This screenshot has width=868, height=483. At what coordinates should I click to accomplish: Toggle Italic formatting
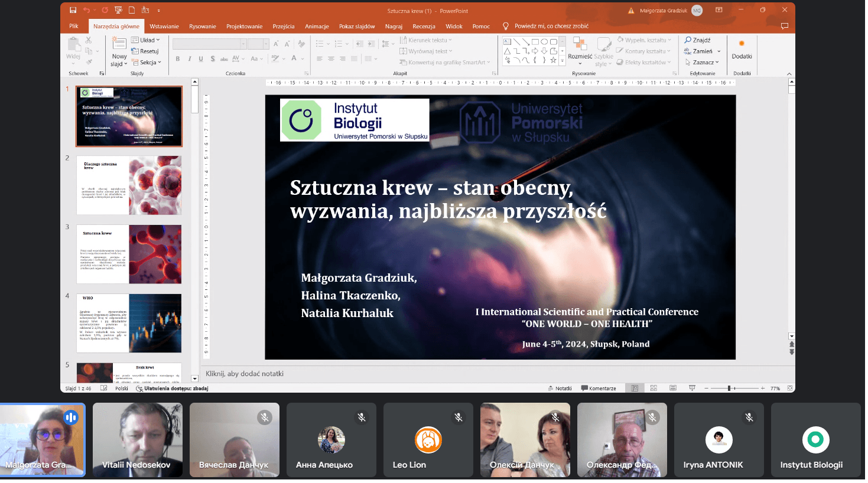[x=190, y=59]
